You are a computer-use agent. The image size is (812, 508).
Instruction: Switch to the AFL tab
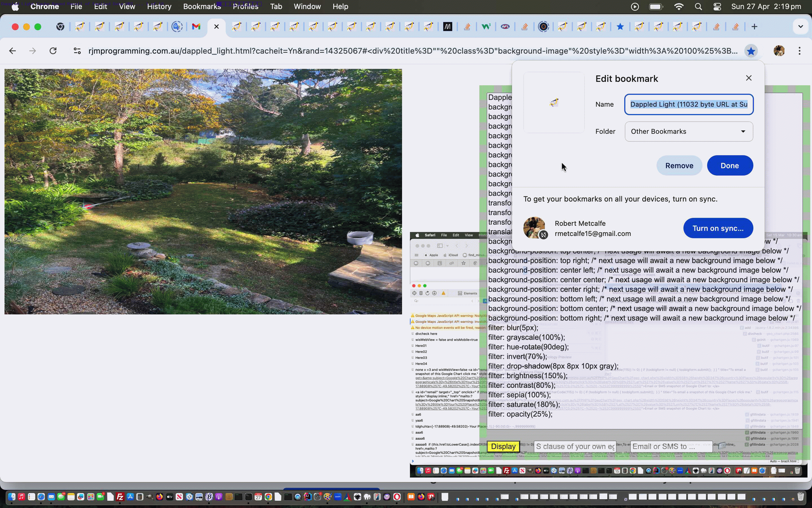coord(505,27)
